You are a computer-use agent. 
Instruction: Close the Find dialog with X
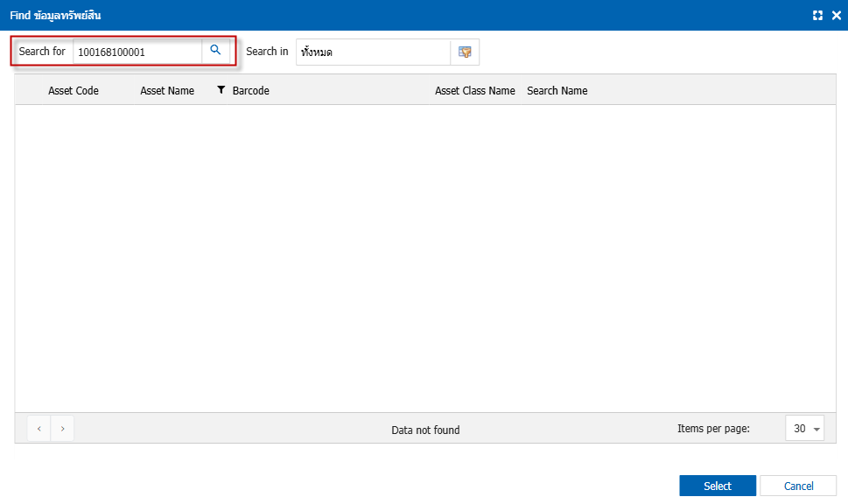click(836, 15)
